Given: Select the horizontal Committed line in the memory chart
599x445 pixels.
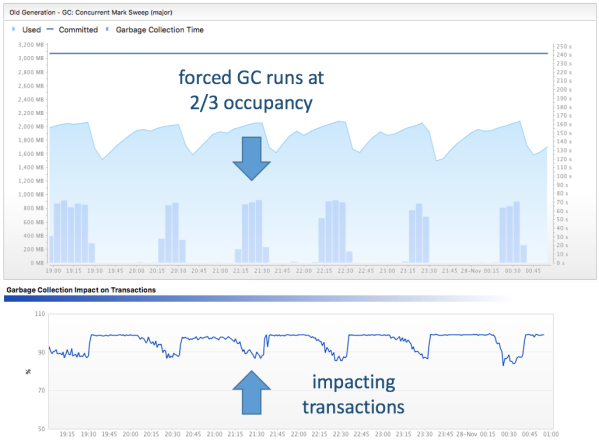Looking at the screenshot, I should (299, 53).
